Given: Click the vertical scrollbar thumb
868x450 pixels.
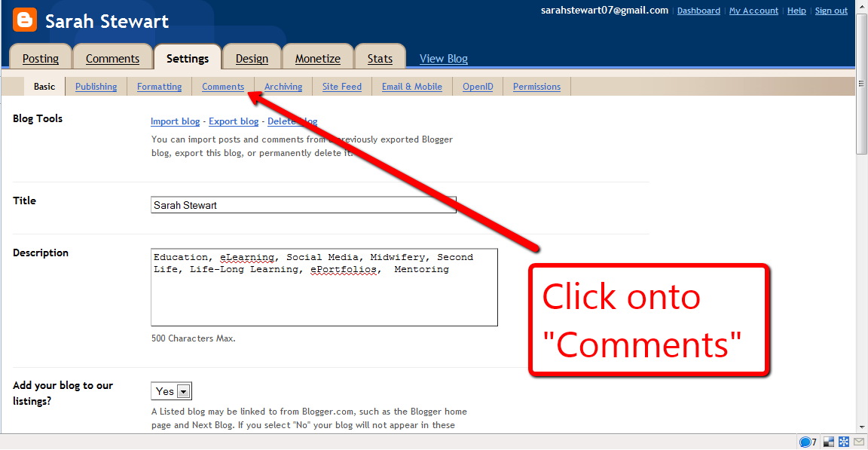Looking at the screenshot, I should point(861,84).
